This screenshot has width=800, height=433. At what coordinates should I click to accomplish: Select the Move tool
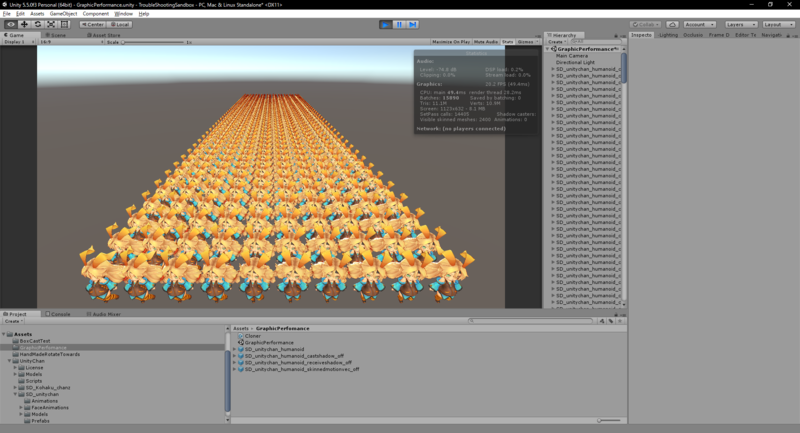(24, 24)
